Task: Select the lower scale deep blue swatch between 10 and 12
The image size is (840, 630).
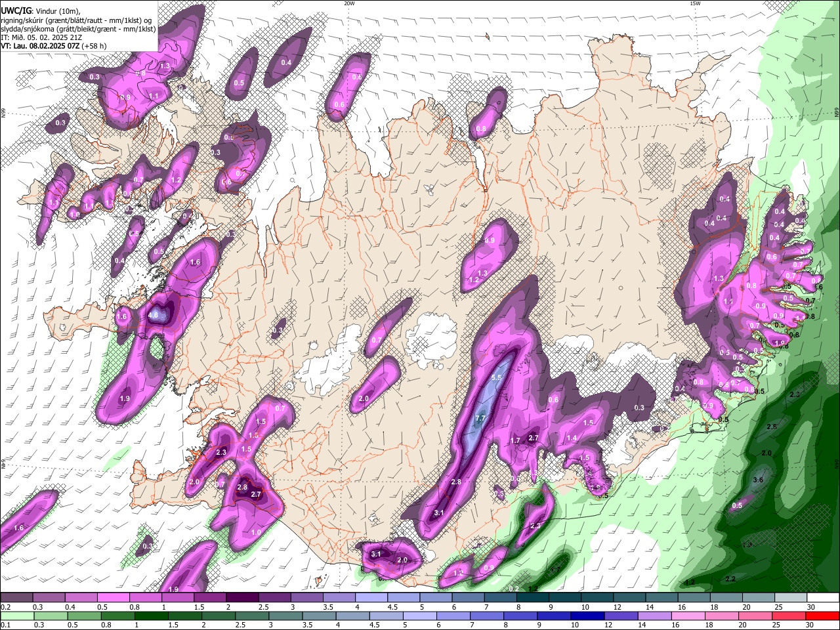Action: [587, 616]
